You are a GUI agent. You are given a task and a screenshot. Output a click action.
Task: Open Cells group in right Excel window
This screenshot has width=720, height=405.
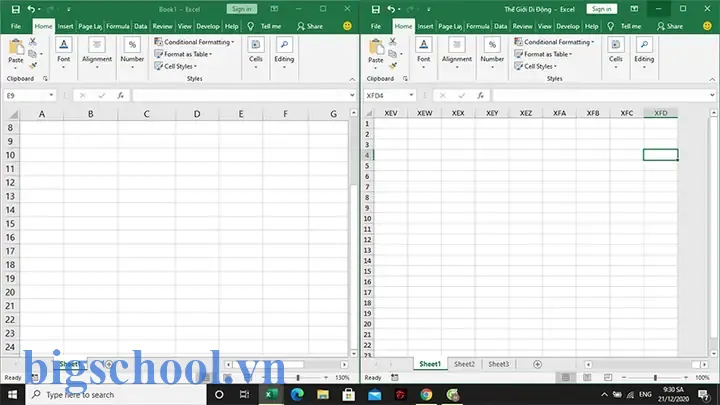pos(616,54)
